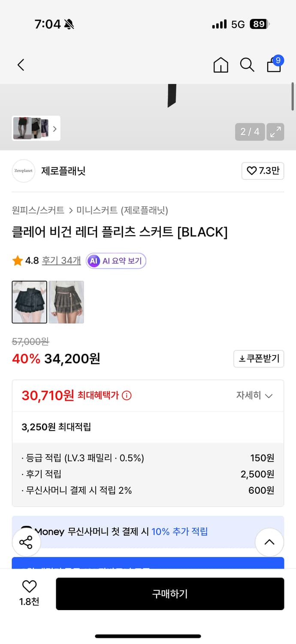
Task: Open the share icon
Action: [26, 542]
